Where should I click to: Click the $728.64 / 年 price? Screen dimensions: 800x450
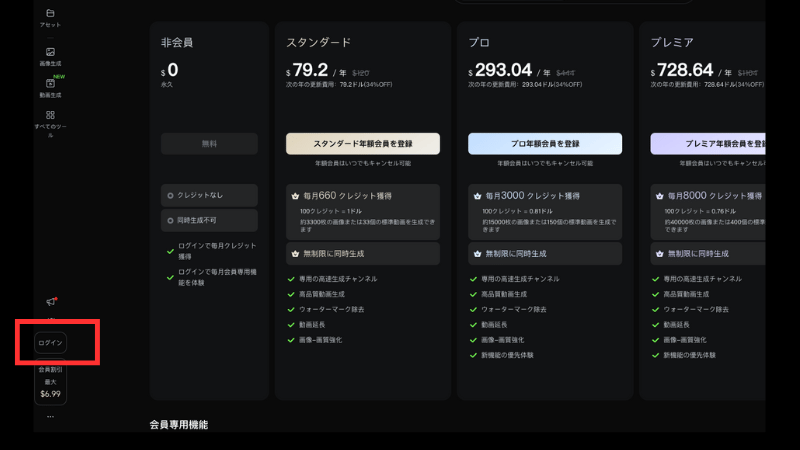pos(691,70)
